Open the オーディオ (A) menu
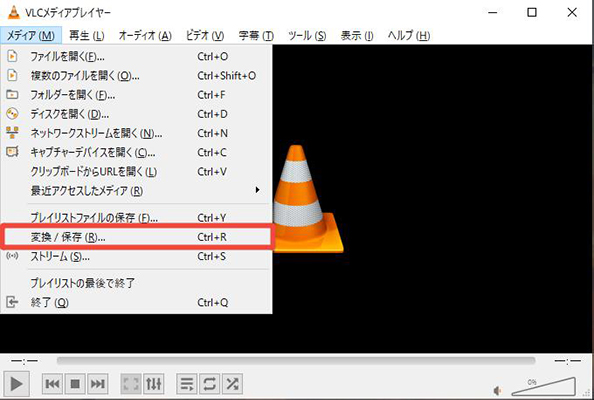 145,36
